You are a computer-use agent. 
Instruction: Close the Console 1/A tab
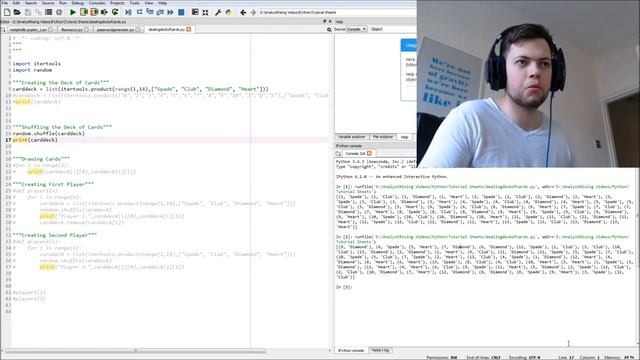click(x=369, y=153)
